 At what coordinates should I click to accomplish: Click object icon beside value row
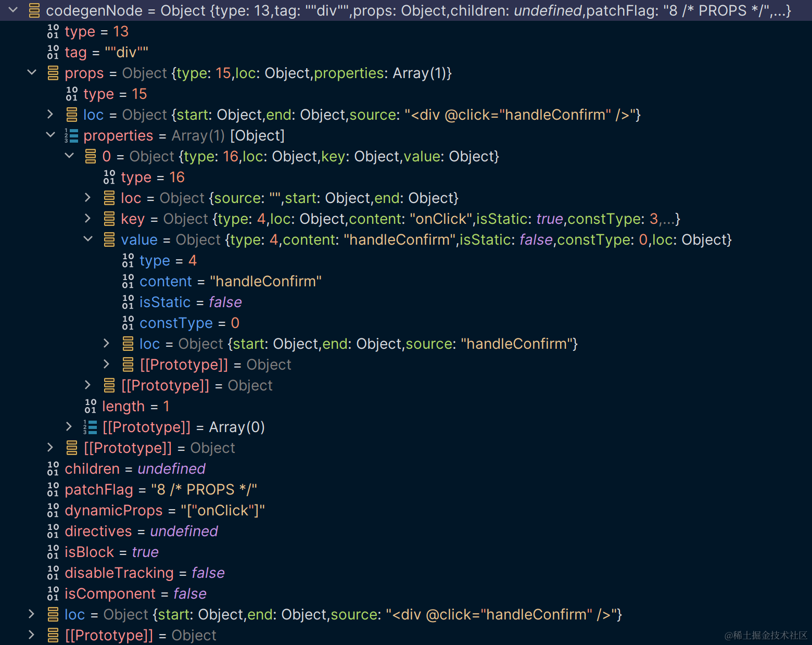click(109, 239)
